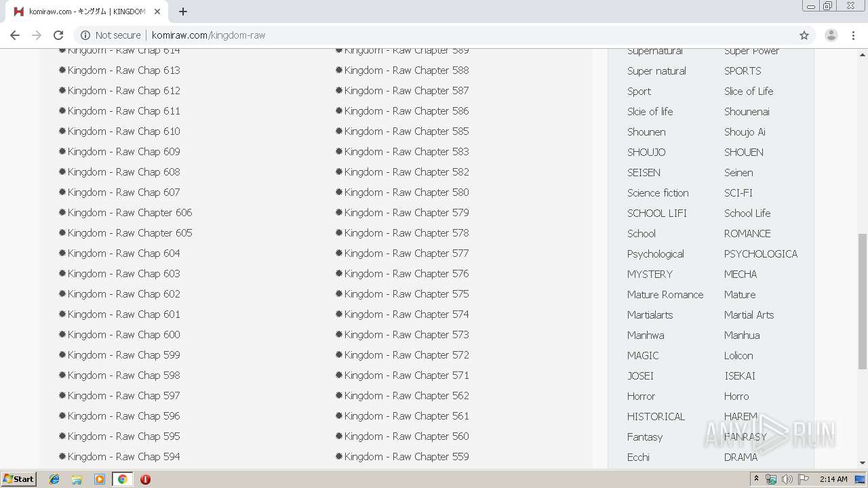Open the red security taskbar icon

pyautogui.click(x=145, y=479)
